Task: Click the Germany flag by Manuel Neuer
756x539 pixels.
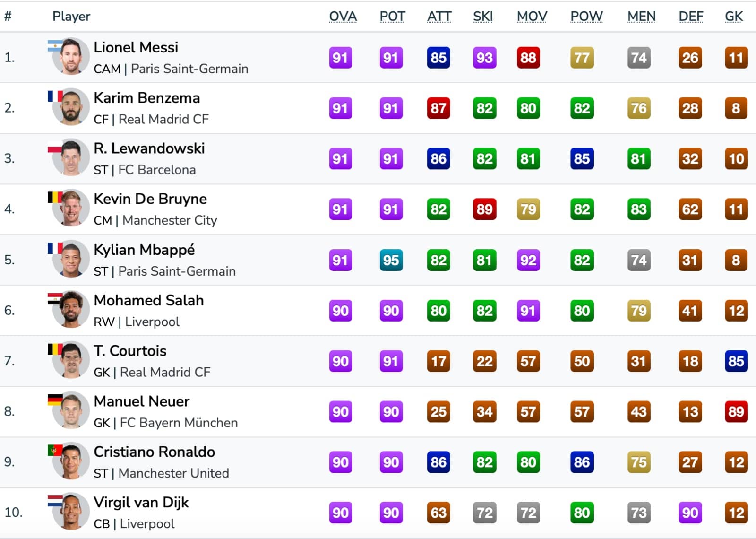Action: [x=55, y=400]
